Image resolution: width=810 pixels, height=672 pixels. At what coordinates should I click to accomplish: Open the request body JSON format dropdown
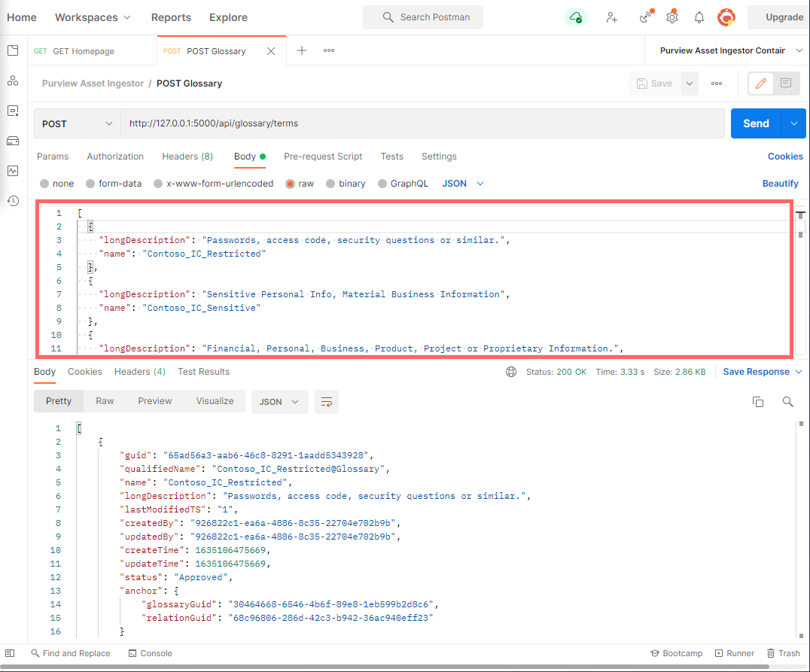point(463,184)
